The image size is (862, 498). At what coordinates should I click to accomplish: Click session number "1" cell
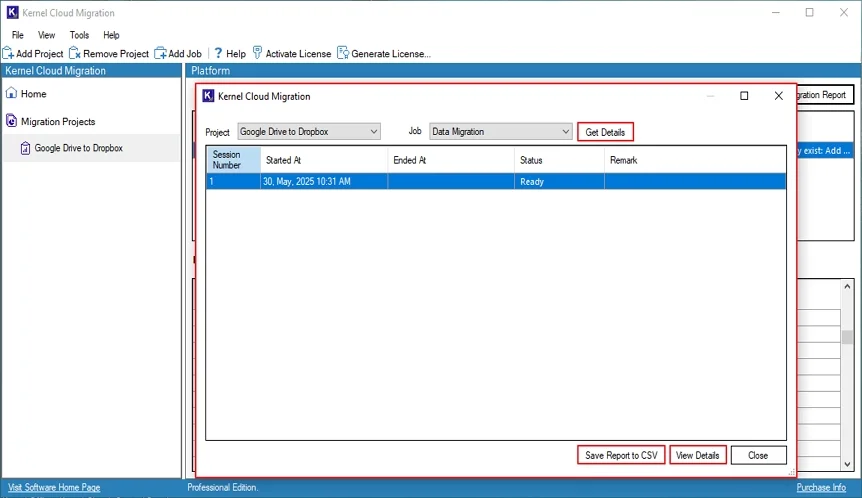pyautogui.click(x=233, y=181)
